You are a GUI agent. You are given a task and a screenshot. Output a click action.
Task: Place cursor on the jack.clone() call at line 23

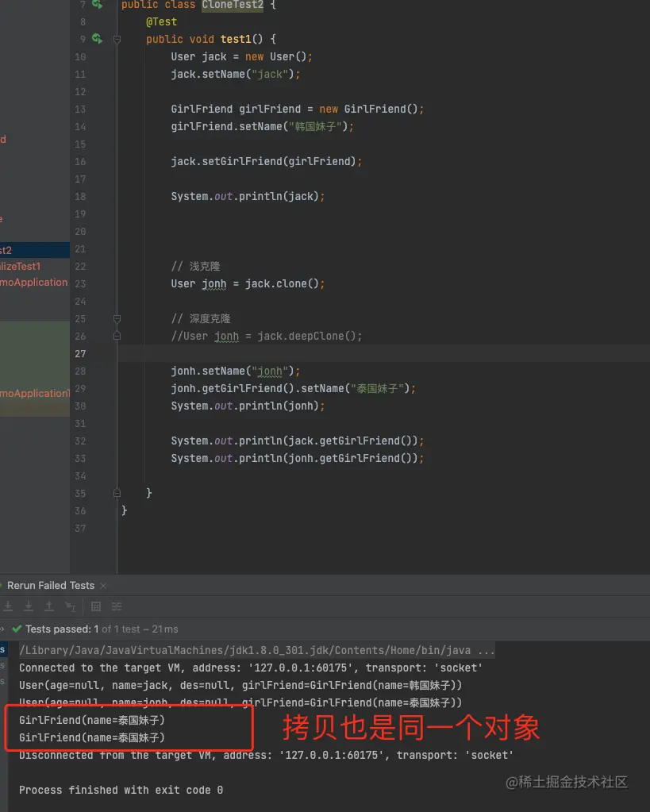point(282,284)
